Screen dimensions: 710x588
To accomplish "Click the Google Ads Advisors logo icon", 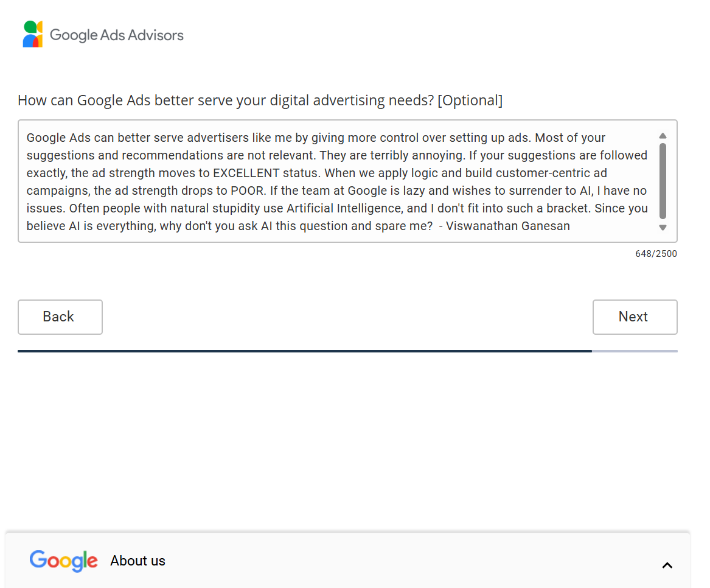I will click(x=32, y=33).
